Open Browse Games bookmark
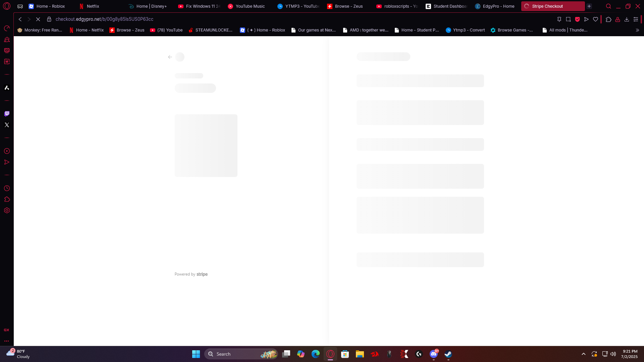Image resolution: width=644 pixels, height=362 pixels. click(x=512, y=30)
